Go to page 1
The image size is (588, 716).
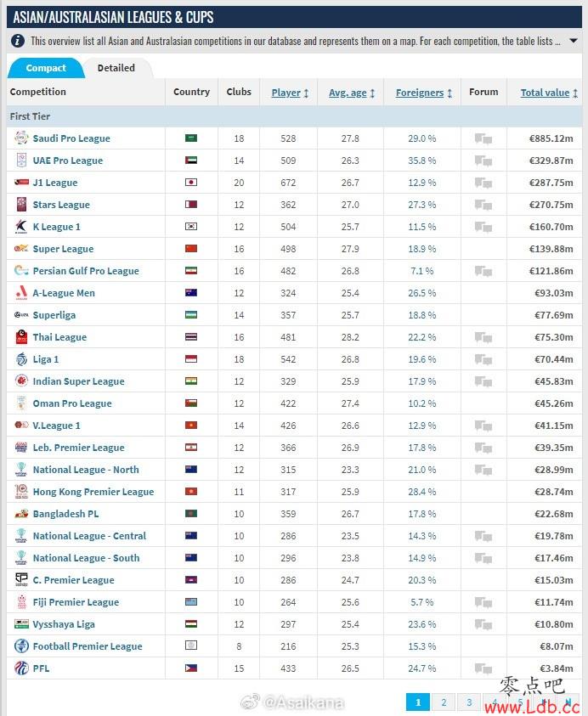tap(418, 702)
